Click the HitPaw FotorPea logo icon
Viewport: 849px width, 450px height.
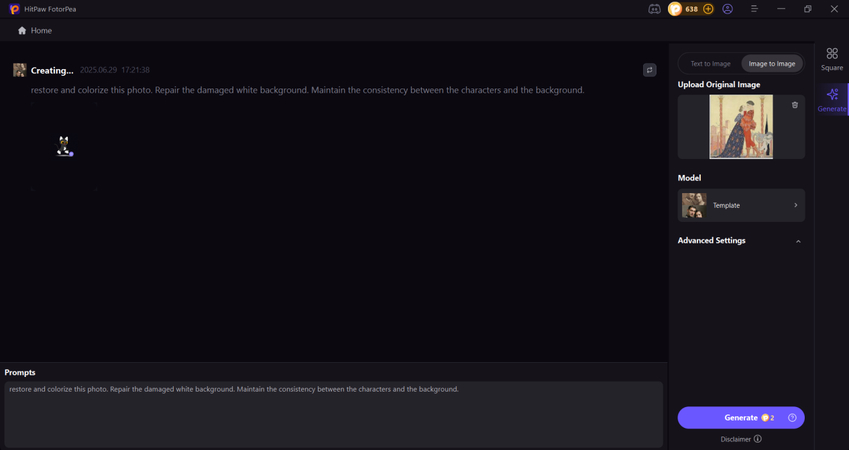click(x=15, y=9)
